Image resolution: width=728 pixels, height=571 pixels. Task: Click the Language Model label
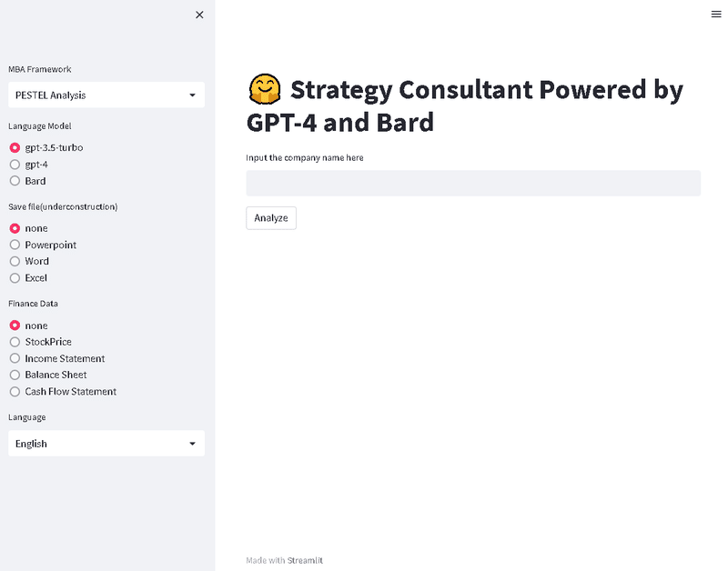coord(39,126)
